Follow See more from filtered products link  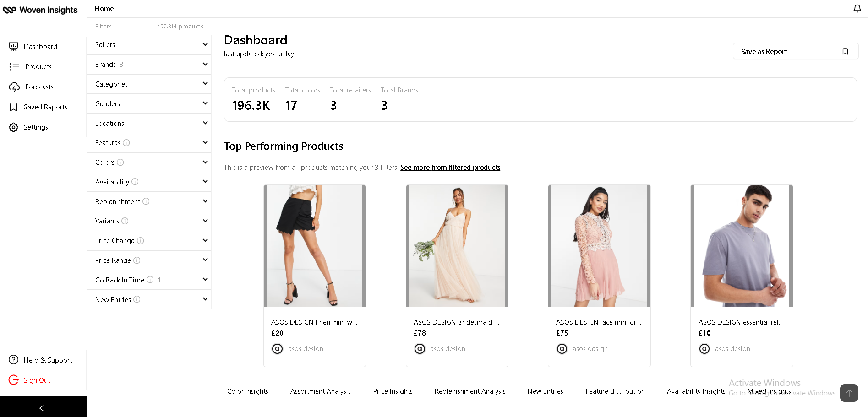click(450, 168)
